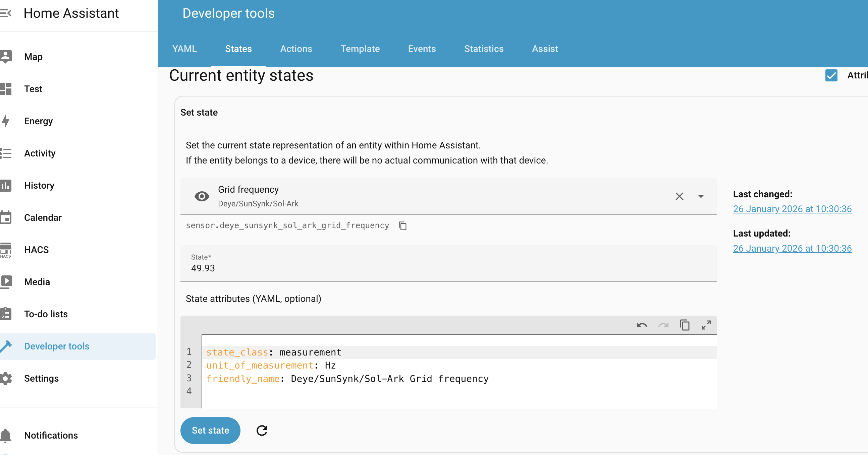Click the Map sidebar icon
Image resolution: width=868 pixels, height=455 pixels.
(x=6, y=57)
